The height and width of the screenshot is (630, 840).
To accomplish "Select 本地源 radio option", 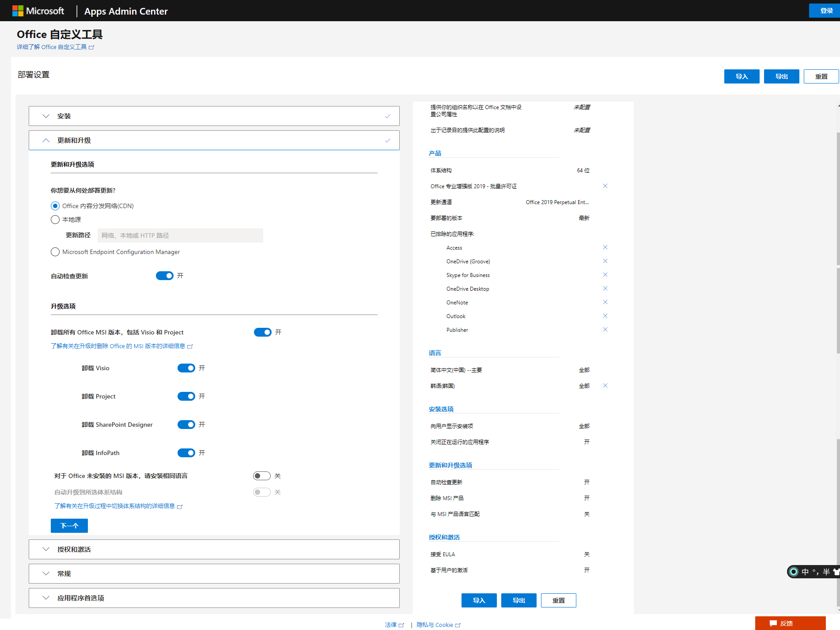I will click(x=55, y=220).
